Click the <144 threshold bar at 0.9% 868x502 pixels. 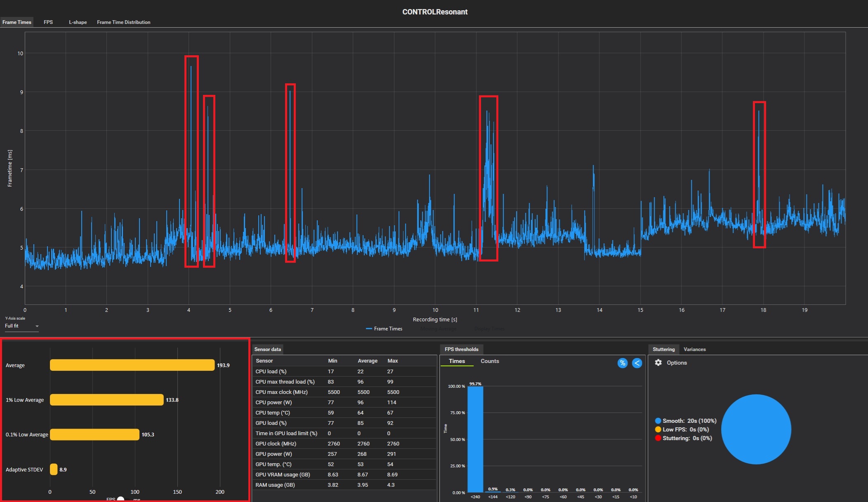pyautogui.click(x=493, y=492)
